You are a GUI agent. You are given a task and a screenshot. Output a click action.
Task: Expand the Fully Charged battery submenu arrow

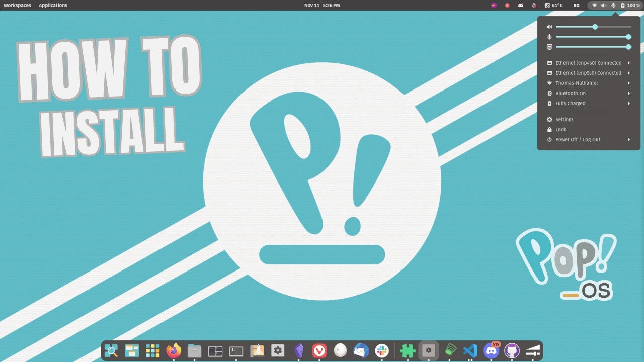(x=629, y=103)
